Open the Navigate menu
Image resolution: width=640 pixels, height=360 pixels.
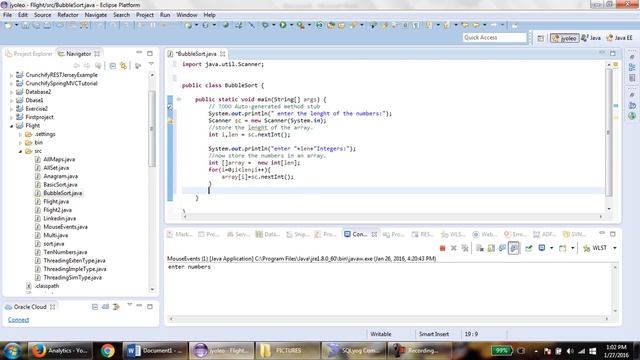coord(96,15)
